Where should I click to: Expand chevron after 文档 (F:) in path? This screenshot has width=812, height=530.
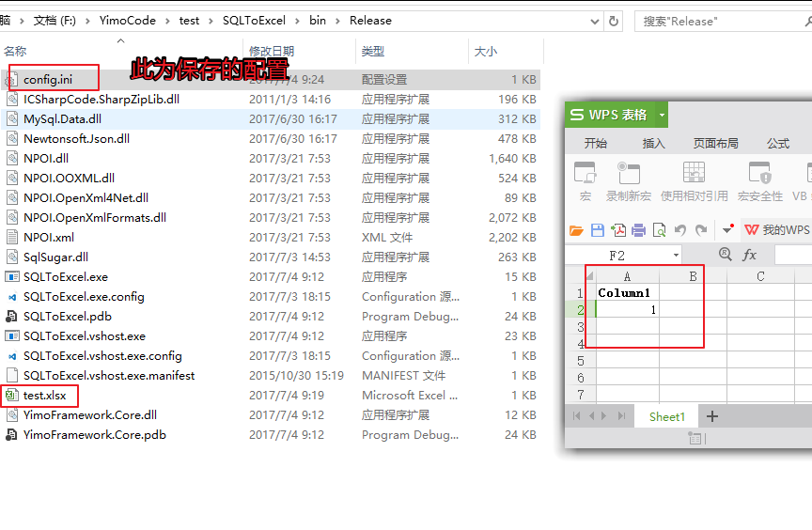coord(87,21)
